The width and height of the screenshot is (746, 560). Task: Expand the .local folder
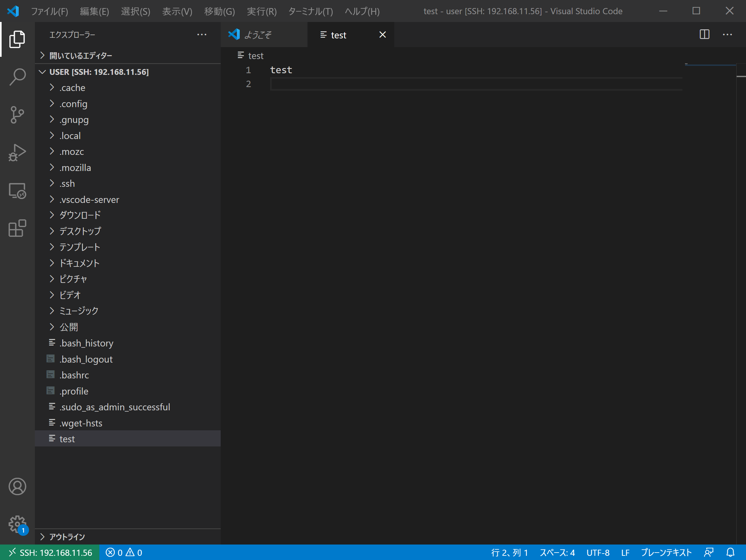click(x=128, y=135)
